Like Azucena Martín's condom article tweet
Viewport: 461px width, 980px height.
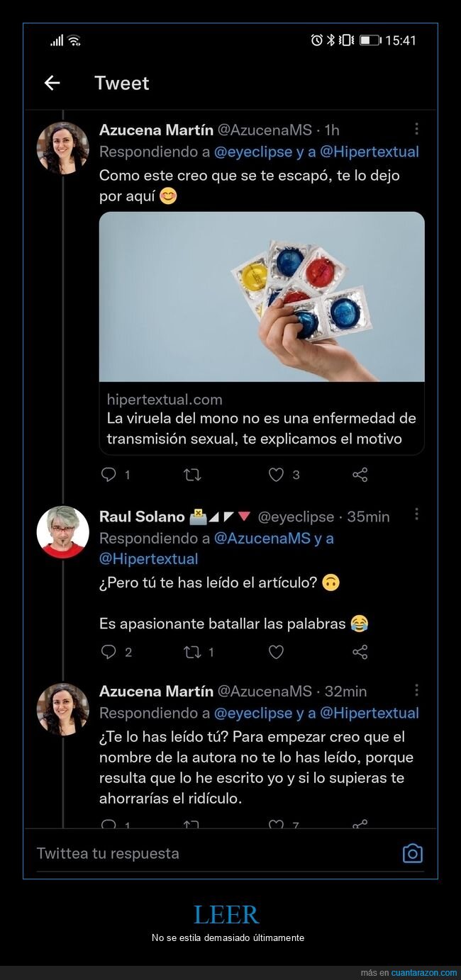[275, 475]
